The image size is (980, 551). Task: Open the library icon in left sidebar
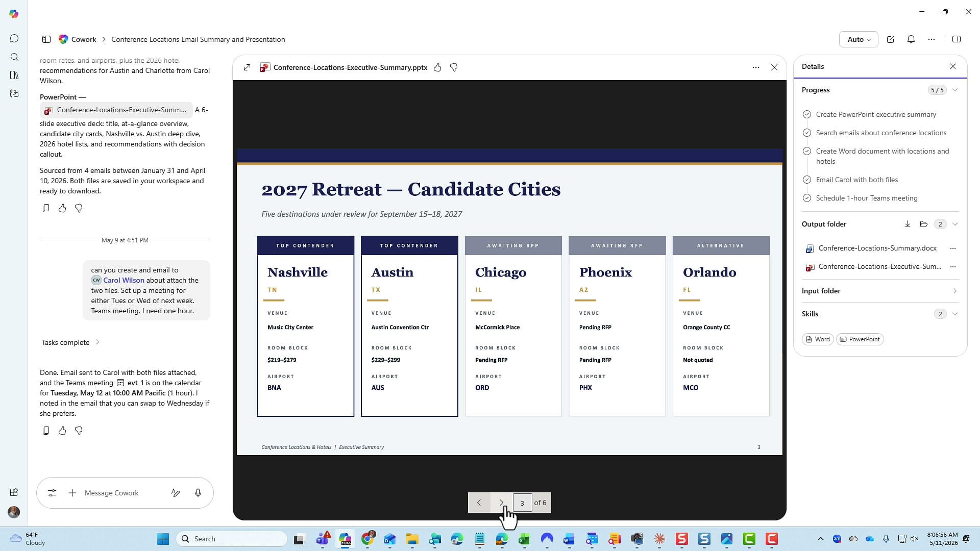pos(14,75)
